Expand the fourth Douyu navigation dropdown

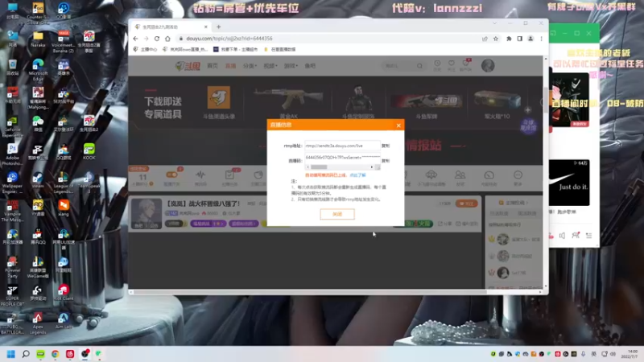270,66
